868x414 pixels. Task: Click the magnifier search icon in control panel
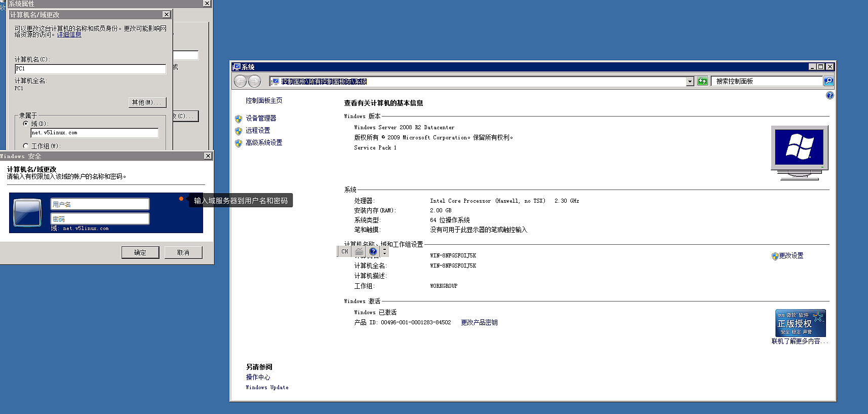click(828, 81)
